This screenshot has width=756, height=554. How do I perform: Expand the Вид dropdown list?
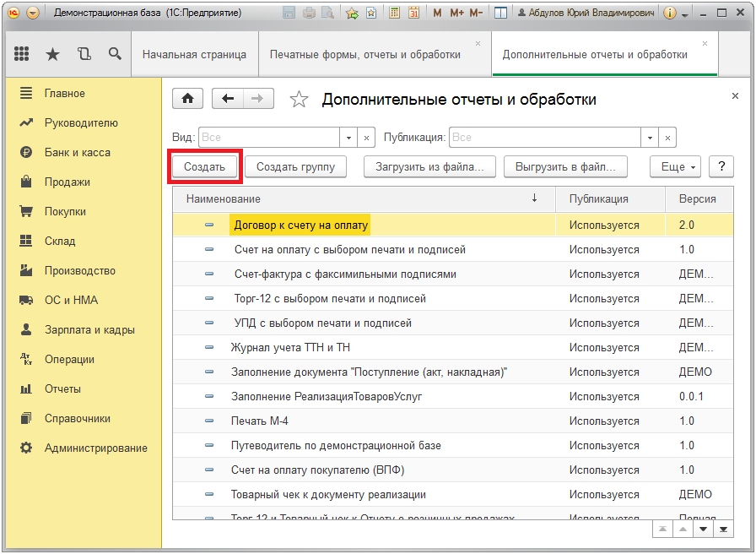click(x=349, y=138)
